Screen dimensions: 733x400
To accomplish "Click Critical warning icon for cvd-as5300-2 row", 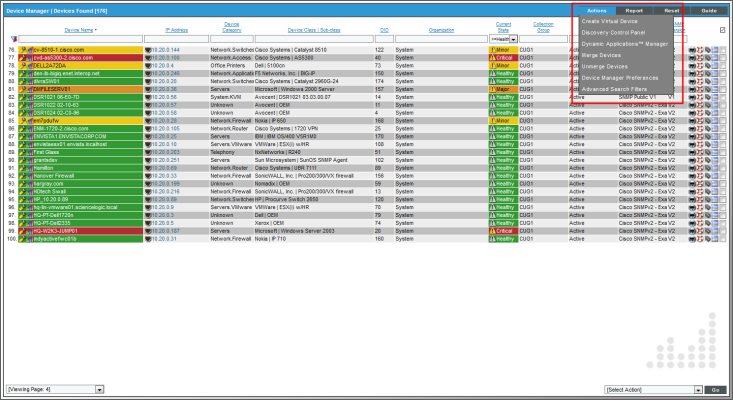I will click(x=493, y=58).
